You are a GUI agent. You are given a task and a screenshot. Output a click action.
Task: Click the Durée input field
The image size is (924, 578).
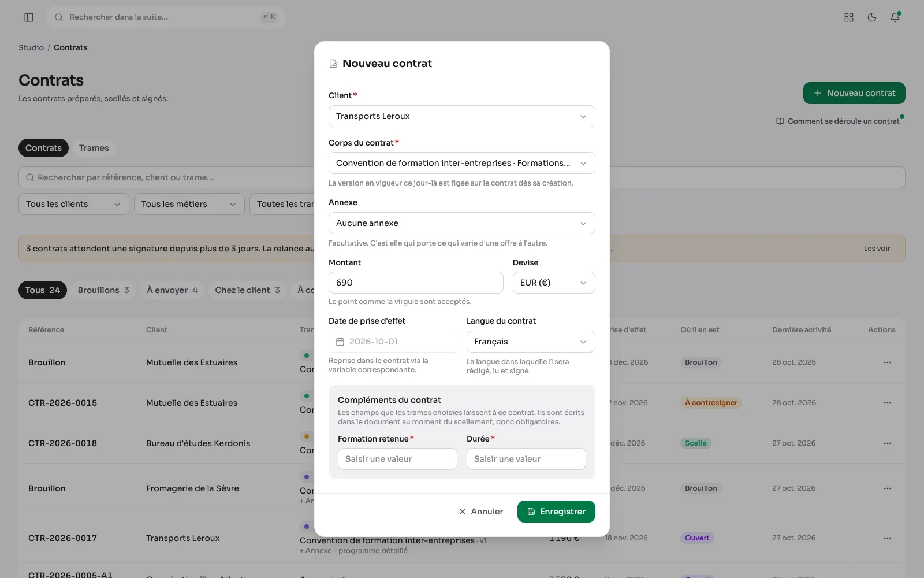point(526,459)
